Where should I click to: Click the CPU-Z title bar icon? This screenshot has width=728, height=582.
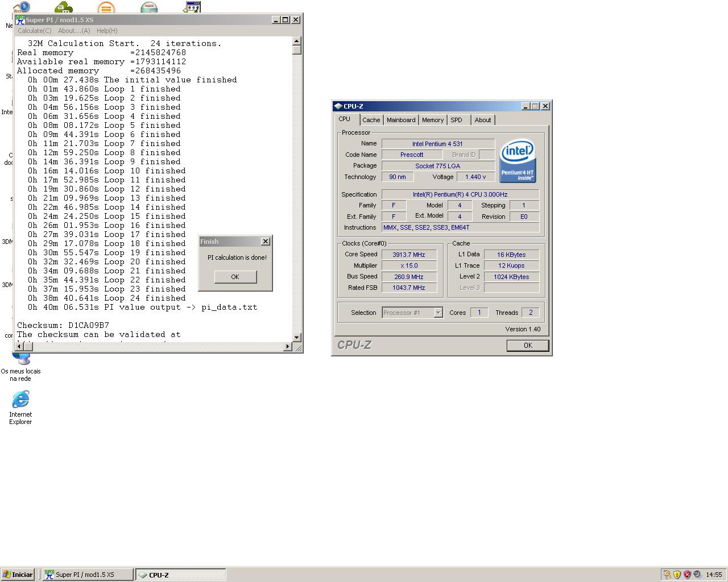click(x=338, y=106)
